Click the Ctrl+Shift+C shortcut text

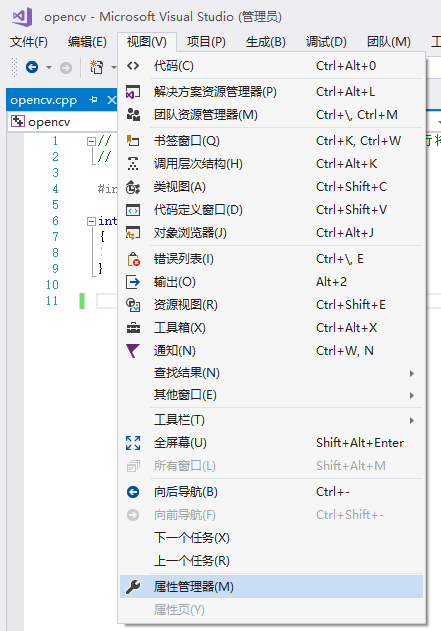(x=351, y=187)
